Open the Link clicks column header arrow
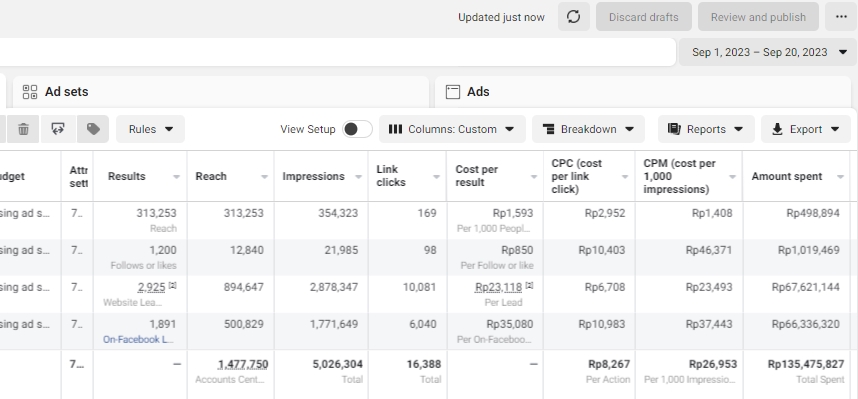 [x=437, y=177]
